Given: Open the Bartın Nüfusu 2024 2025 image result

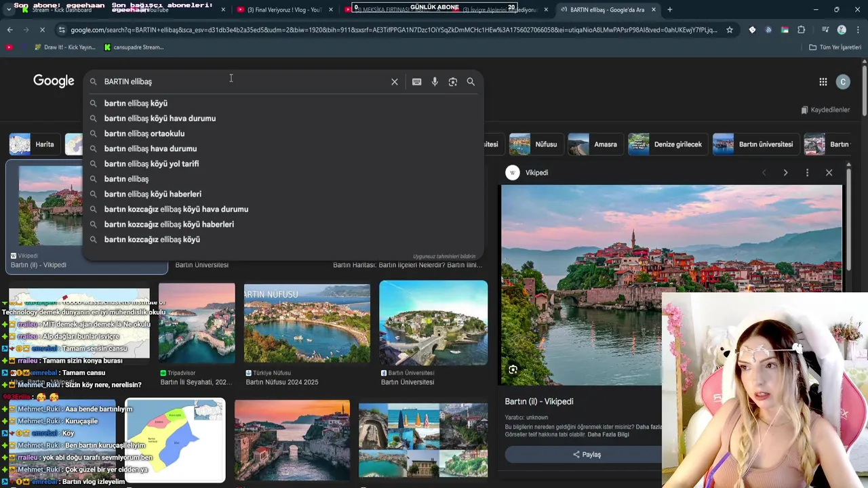Looking at the screenshot, I should pos(307,324).
